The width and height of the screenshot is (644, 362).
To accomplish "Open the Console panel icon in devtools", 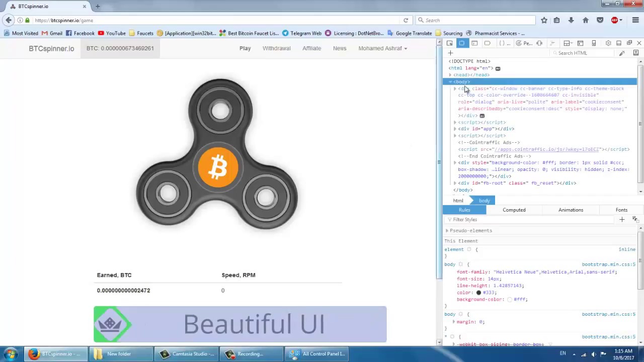I will [x=474, y=43].
